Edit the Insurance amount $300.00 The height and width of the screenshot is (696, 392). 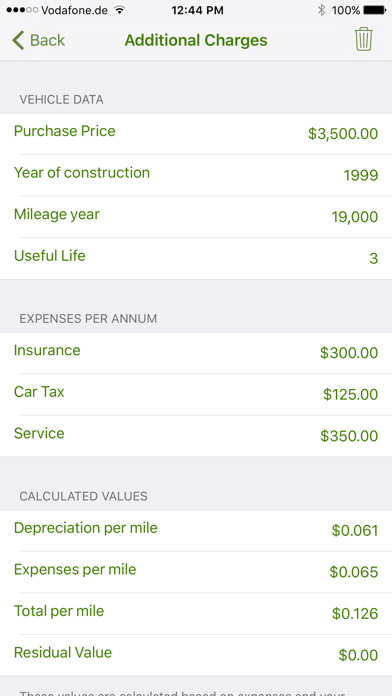coord(349,353)
